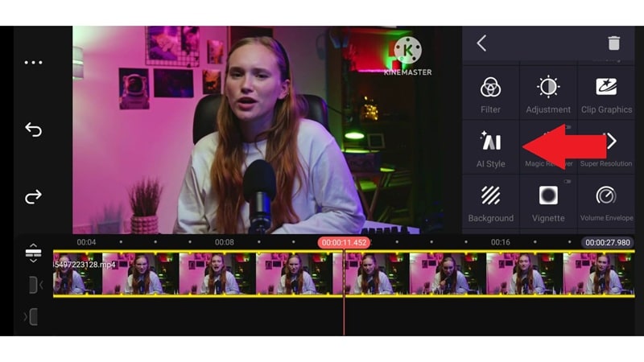Select the 5497223128.mp4 clip thumbnail
This screenshot has height=362, width=644.
click(x=344, y=274)
